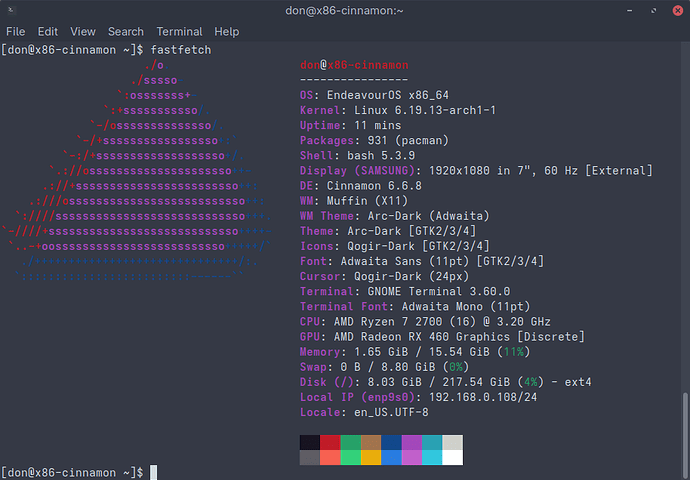Click the 'Locale: en_US.UTF-8' line

pyautogui.click(x=364, y=413)
